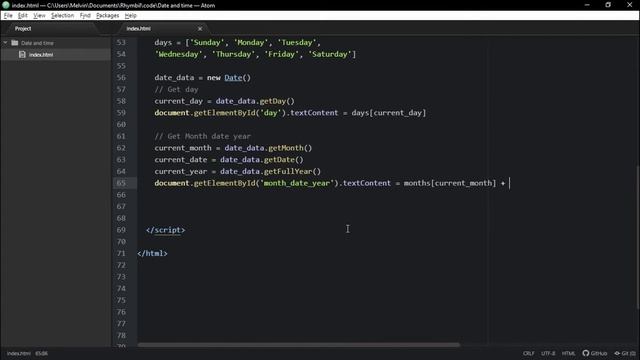
Task: Open the View menu
Action: coord(39,16)
